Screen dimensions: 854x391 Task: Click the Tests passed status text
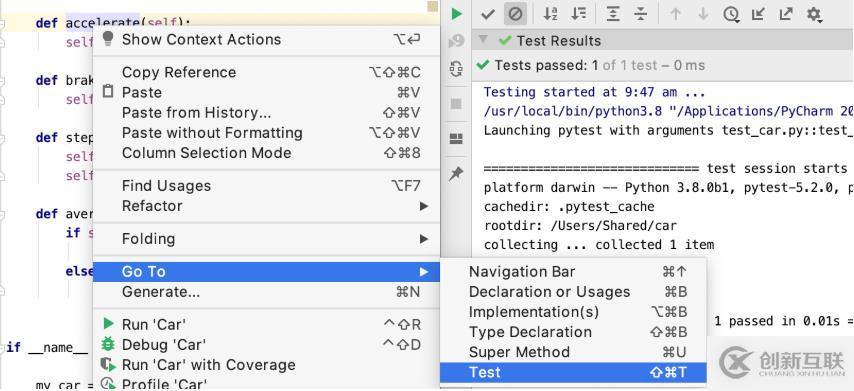coord(600,65)
